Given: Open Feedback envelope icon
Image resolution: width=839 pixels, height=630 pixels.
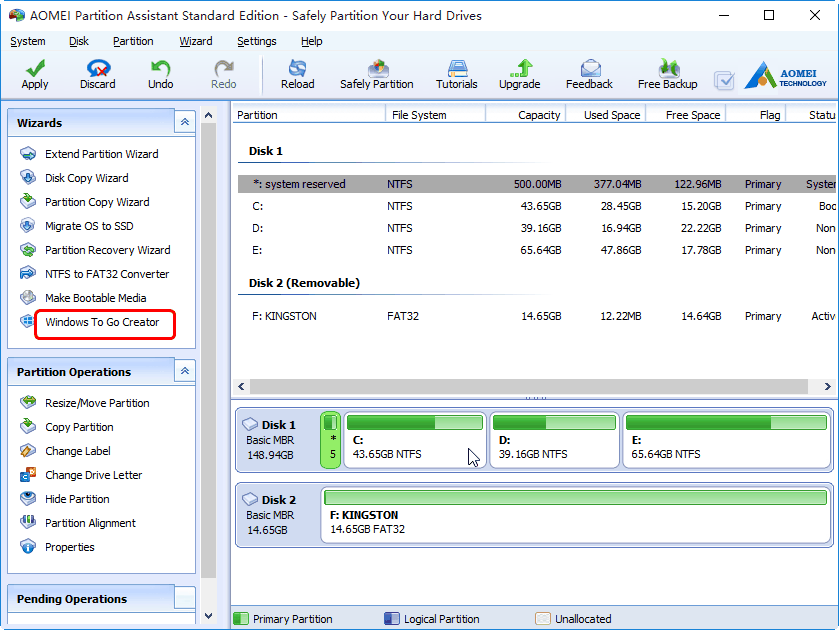Looking at the screenshot, I should (590, 69).
